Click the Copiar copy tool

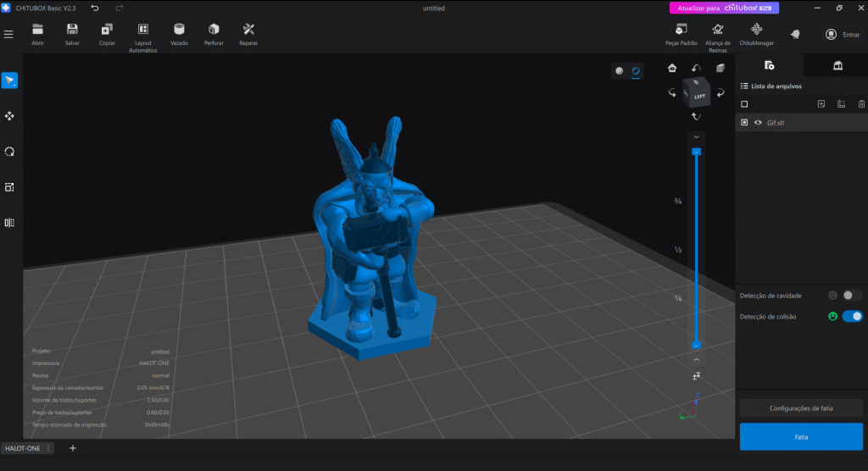(107, 35)
